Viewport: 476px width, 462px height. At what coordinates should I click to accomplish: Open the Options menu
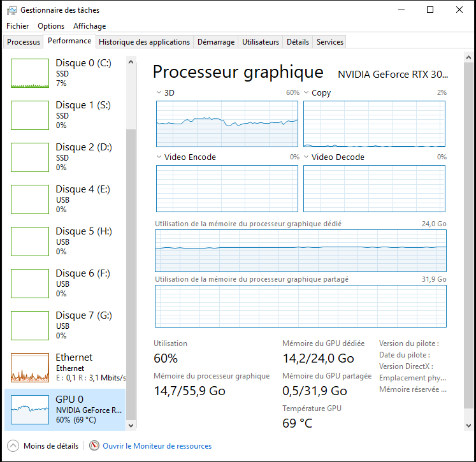[x=51, y=26]
